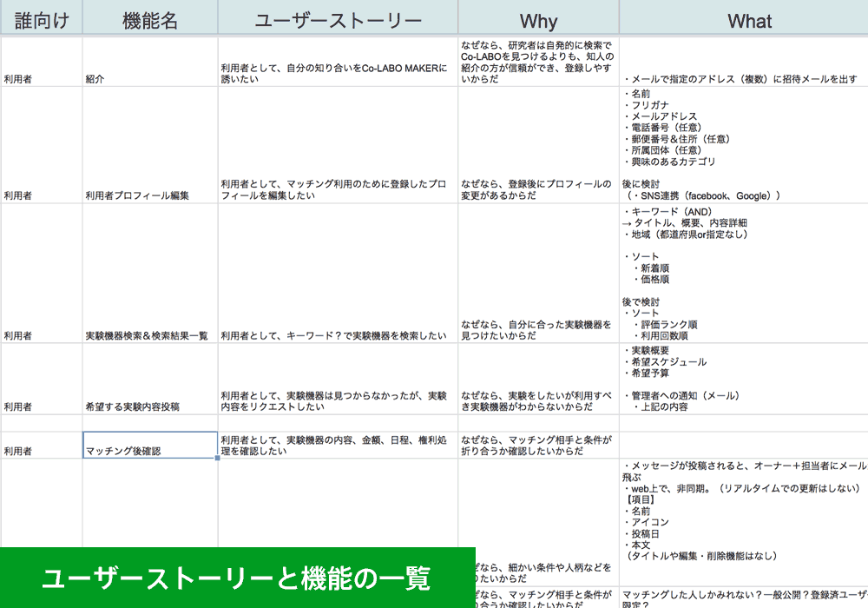Click the What cell listing profile fields
Image resolution: width=868 pixels, height=608 pixels.
743,144
